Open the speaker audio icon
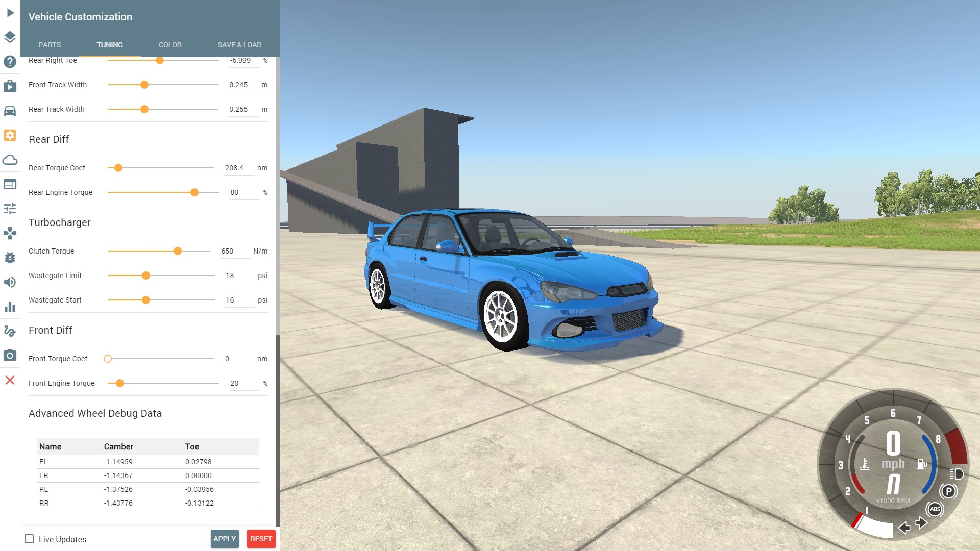This screenshot has height=551, width=980. (10, 282)
